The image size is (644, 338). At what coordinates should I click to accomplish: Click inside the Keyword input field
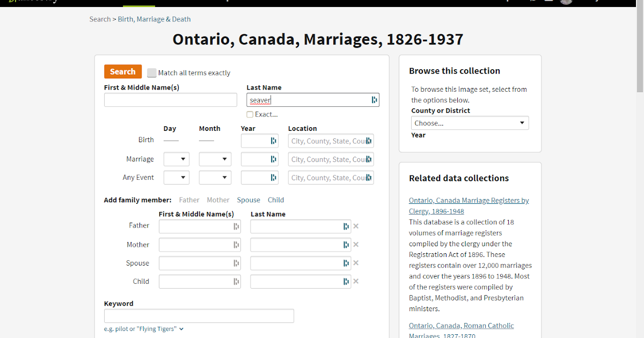pos(199,315)
